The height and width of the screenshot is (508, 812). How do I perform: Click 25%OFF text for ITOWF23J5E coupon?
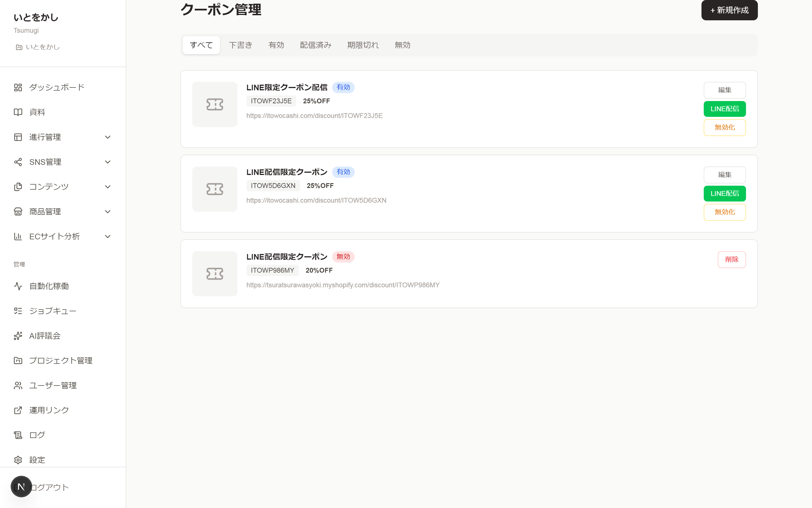point(316,101)
